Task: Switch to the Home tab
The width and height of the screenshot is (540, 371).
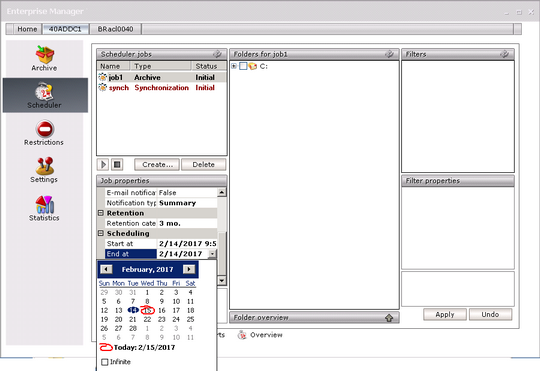Action: (27, 29)
